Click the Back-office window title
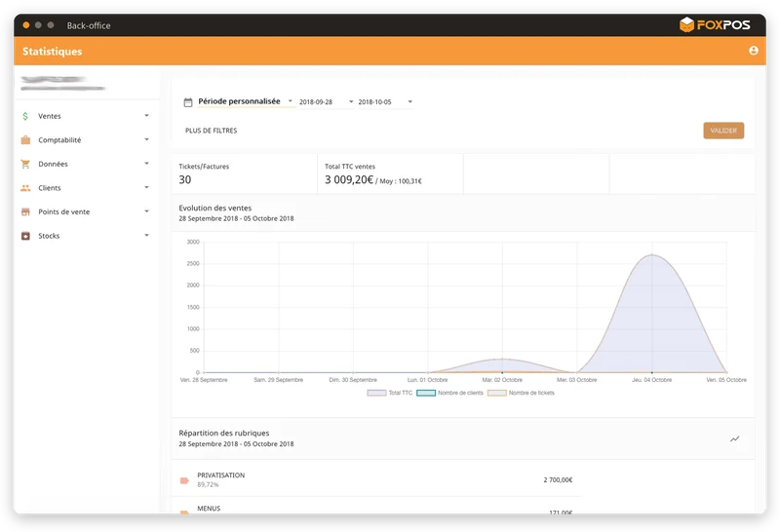The image size is (780, 532). tap(89, 25)
